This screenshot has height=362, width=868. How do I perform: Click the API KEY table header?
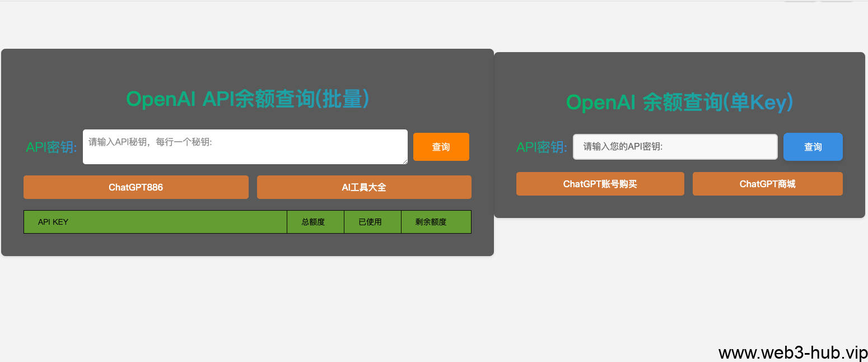(x=155, y=221)
